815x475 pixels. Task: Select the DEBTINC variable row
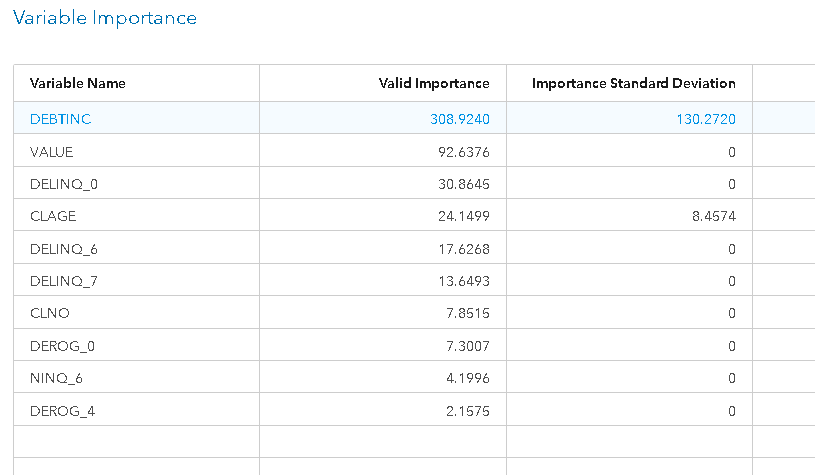coord(61,119)
